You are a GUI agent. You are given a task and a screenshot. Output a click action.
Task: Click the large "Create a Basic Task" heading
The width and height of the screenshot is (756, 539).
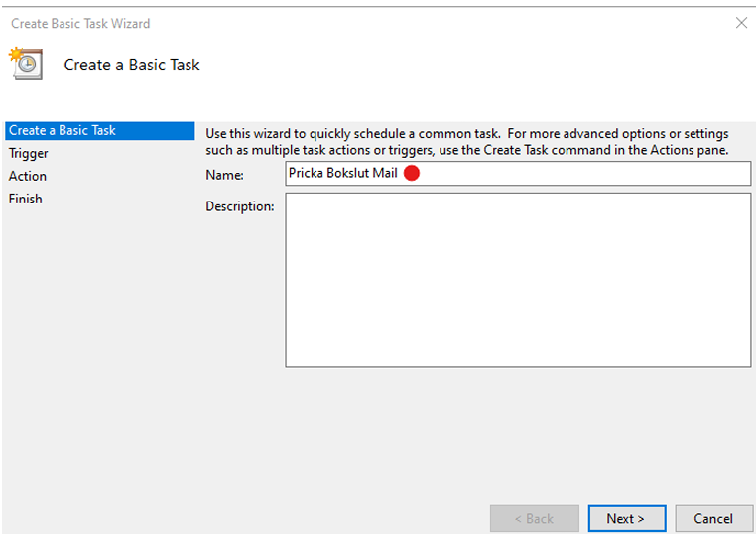pos(132,65)
